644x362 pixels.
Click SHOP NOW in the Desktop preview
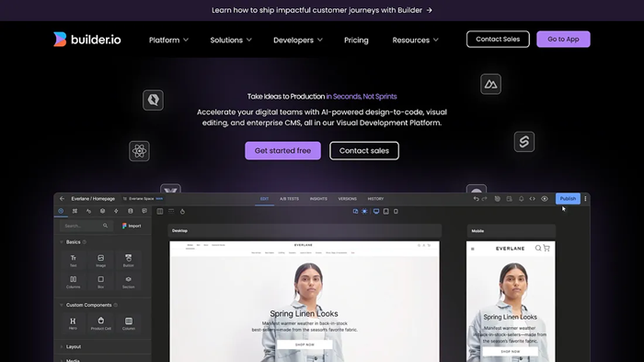click(x=305, y=344)
